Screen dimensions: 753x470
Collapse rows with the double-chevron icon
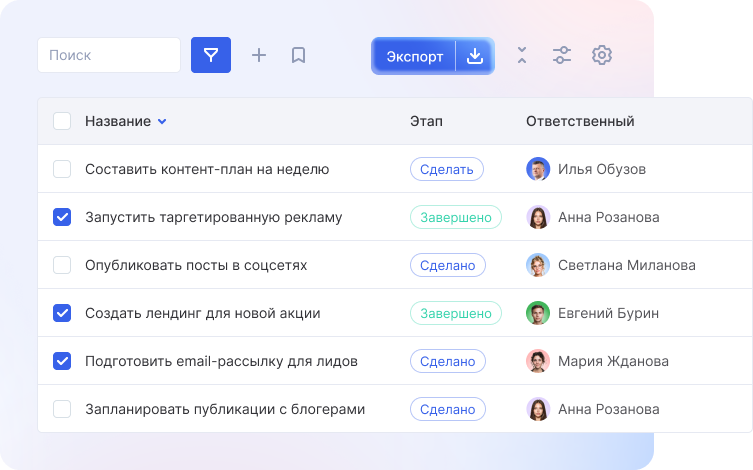pyautogui.click(x=522, y=55)
